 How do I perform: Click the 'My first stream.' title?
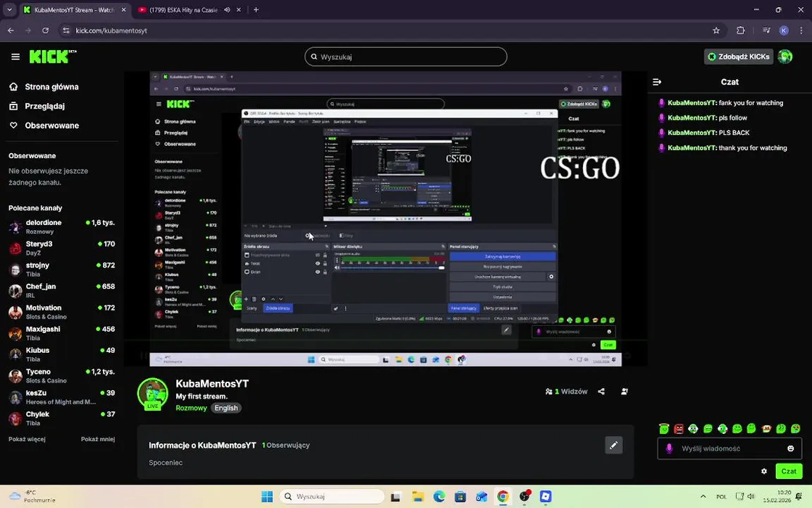202,396
